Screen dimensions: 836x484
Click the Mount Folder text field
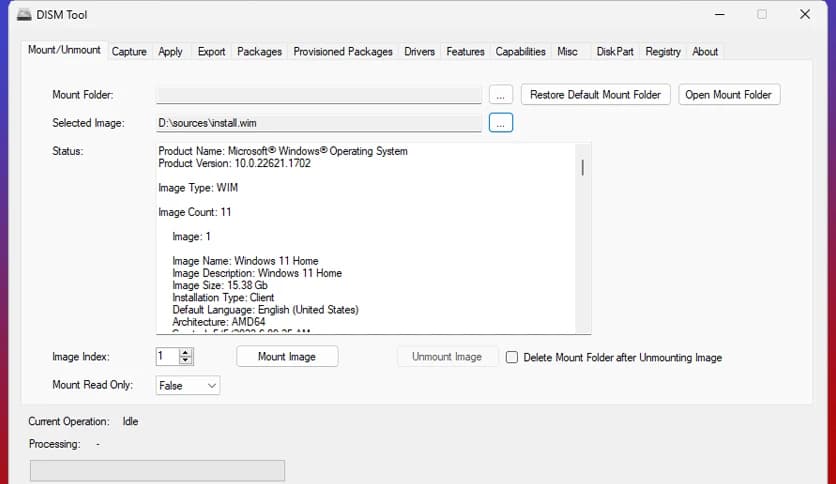tap(319, 95)
